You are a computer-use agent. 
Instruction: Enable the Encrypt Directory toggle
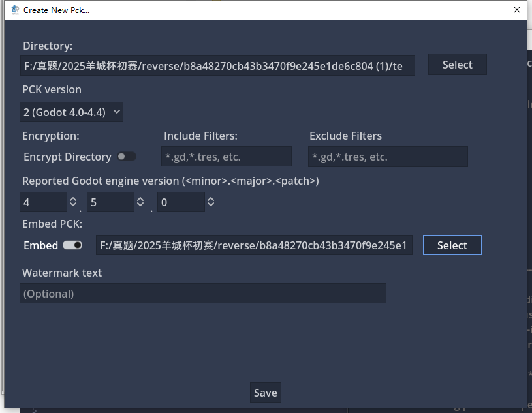point(127,157)
